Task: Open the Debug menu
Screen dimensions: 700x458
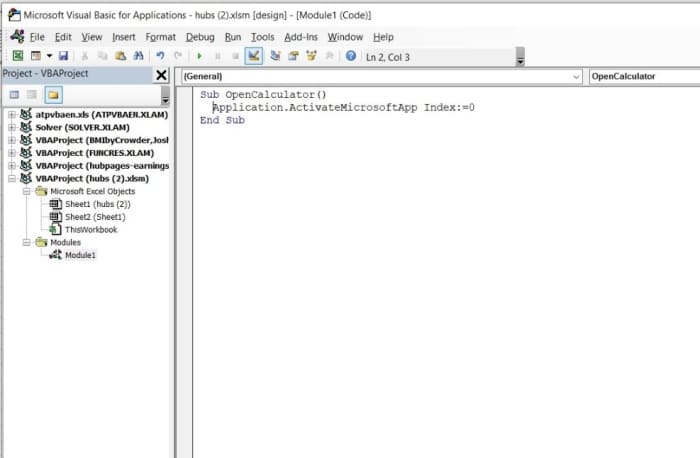Action: click(200, 37)
